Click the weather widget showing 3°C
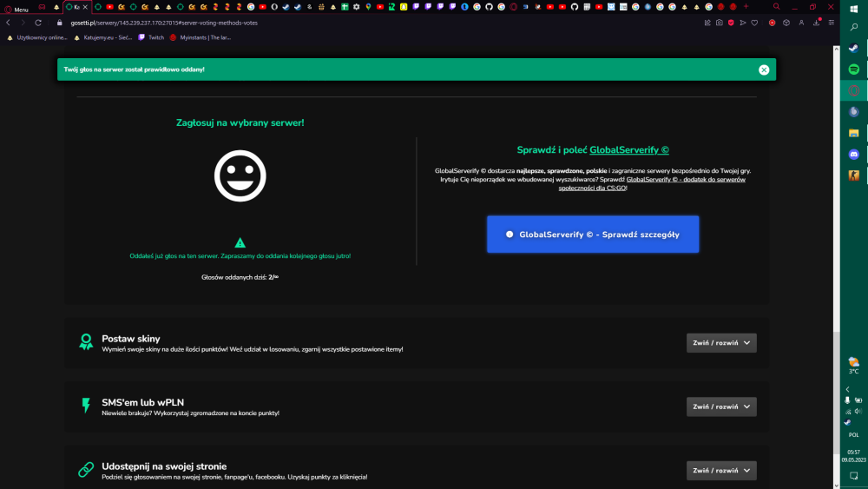The width and height of the screenshot is (868, 489). pos(853,366)
